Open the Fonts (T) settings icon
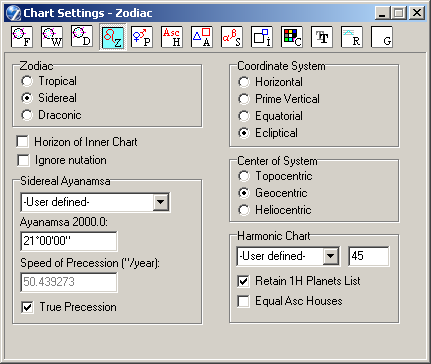This screenshot has height=364, width=431. 322,37
